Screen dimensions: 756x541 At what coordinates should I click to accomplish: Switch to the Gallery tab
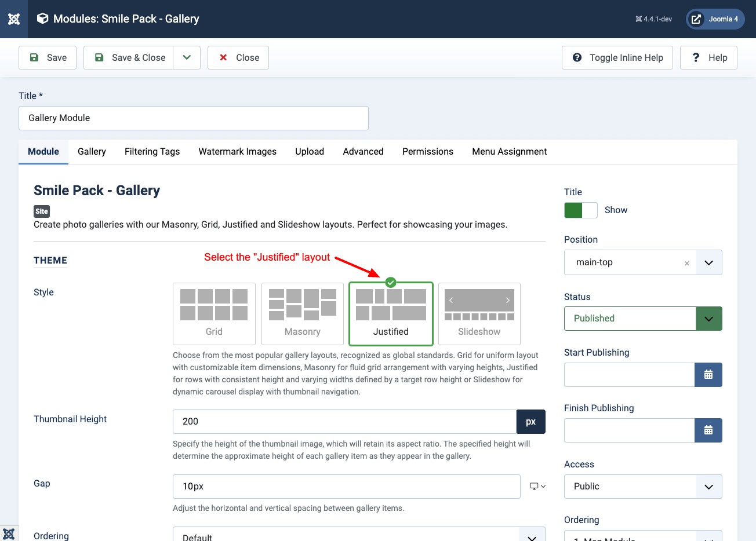click(92, 151)
